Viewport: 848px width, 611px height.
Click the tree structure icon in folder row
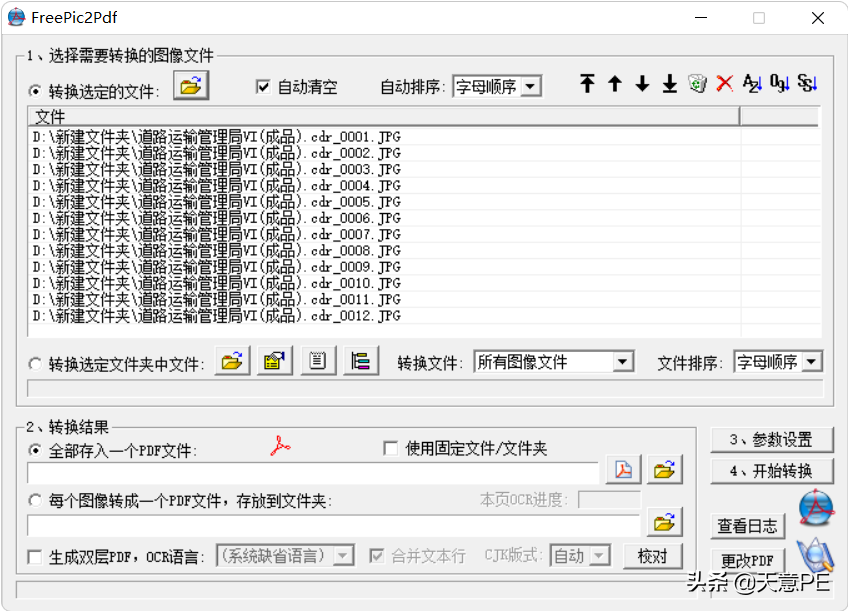coord(361,361)
